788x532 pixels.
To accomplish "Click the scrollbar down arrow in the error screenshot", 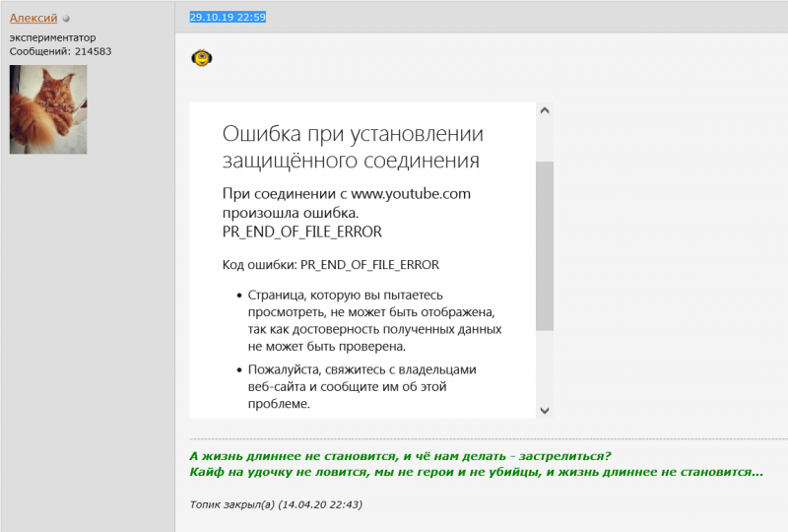I will pos(544,409).
